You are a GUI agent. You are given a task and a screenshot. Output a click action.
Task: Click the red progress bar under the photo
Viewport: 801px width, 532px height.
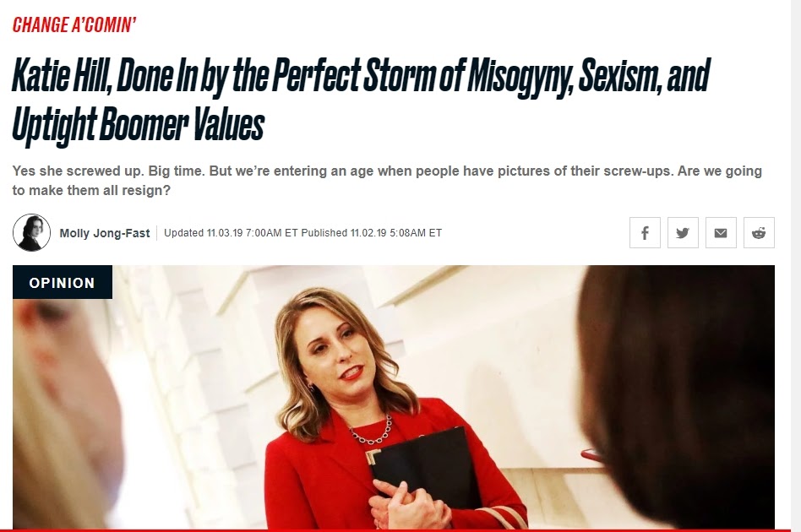click(394, 530)
